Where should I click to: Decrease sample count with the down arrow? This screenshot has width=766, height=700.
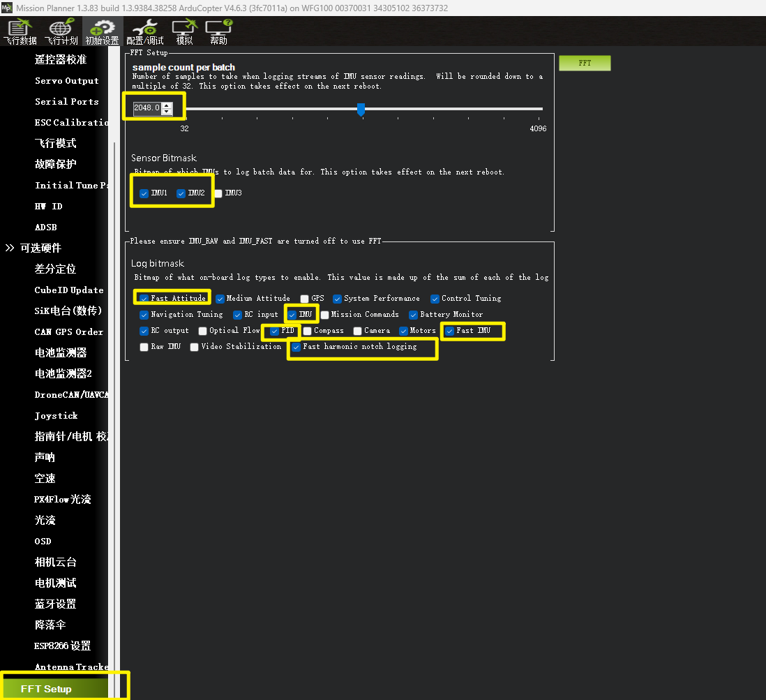(x=167, y=111)
